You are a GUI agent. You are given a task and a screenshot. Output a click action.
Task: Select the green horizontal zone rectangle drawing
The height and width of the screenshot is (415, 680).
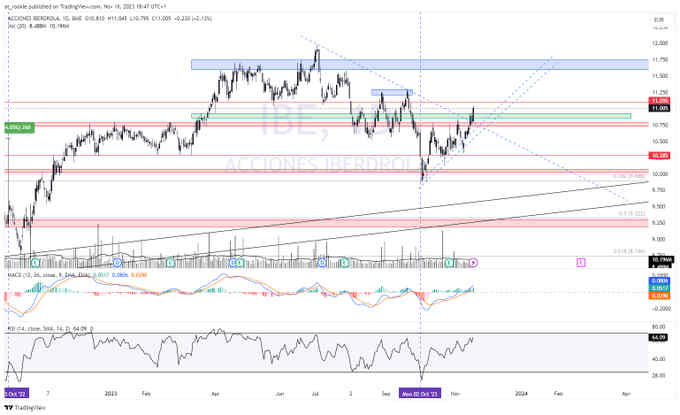411,116
